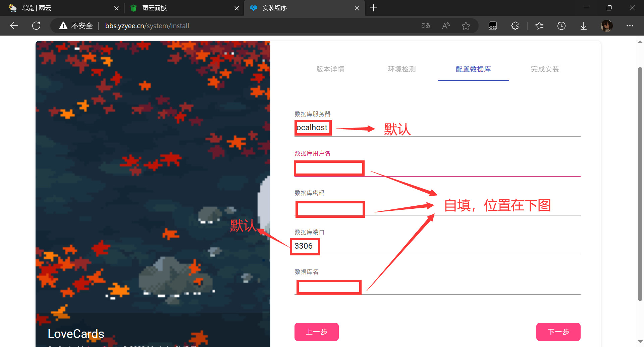Select the 环境检测 install step
The image size is (644, 347).
[402, 69]
